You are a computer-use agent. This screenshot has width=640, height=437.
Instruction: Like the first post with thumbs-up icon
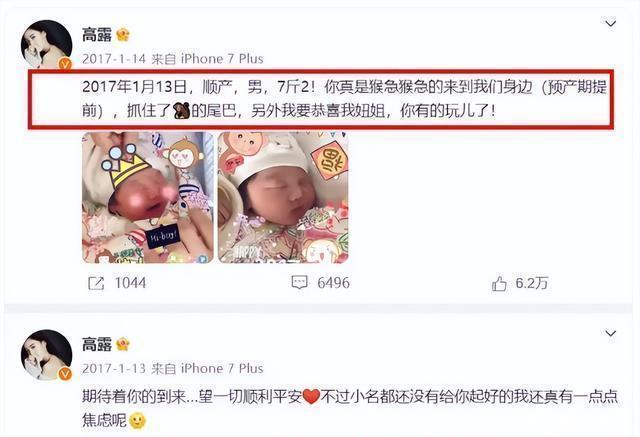(499, 283)
